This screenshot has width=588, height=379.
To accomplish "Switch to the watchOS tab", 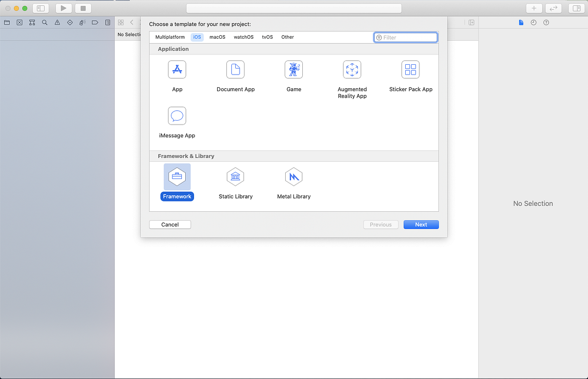I will tap(244, 37).
